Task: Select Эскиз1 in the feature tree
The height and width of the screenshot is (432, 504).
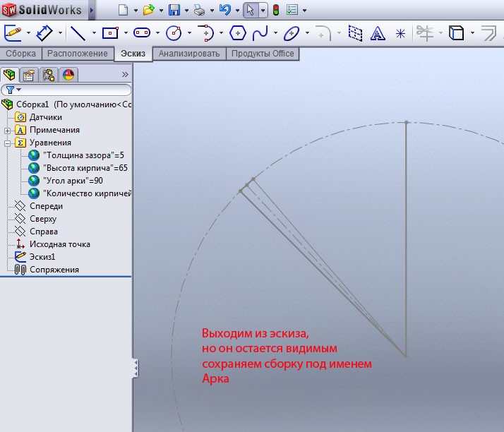Action: click(x=42, y=257)
